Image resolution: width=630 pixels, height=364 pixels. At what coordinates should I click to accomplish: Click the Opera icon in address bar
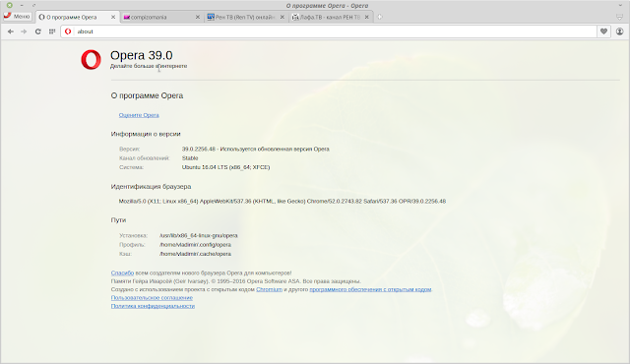[x=68, y=31]
